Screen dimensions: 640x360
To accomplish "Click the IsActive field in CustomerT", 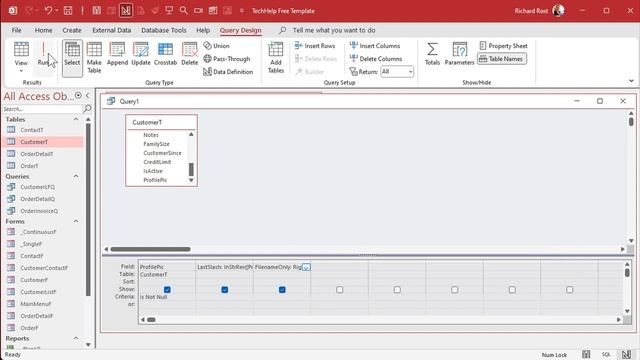I will [x=153, y=171].
